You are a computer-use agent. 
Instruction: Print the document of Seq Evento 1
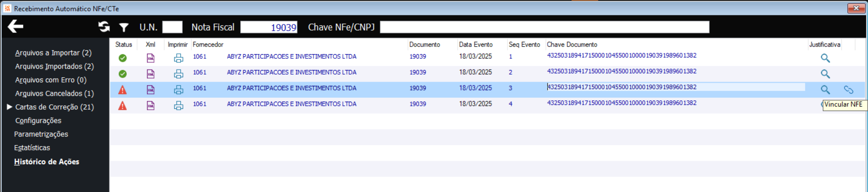pyautogui.click(x=179, y=58)
